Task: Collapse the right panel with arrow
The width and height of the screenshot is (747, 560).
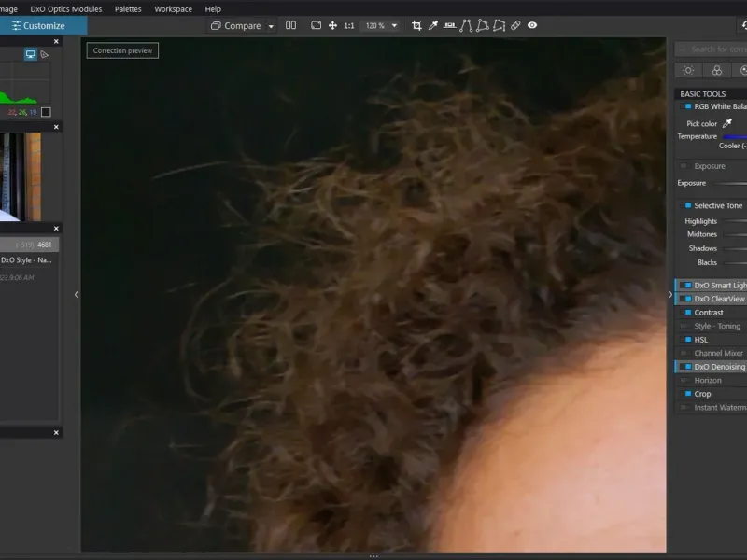Action: tap(670, 294)
